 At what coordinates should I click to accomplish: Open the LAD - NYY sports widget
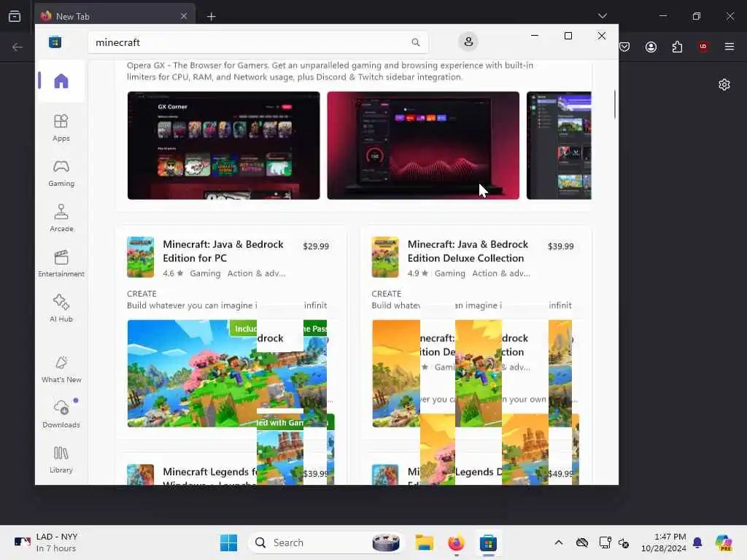point(46,542)
